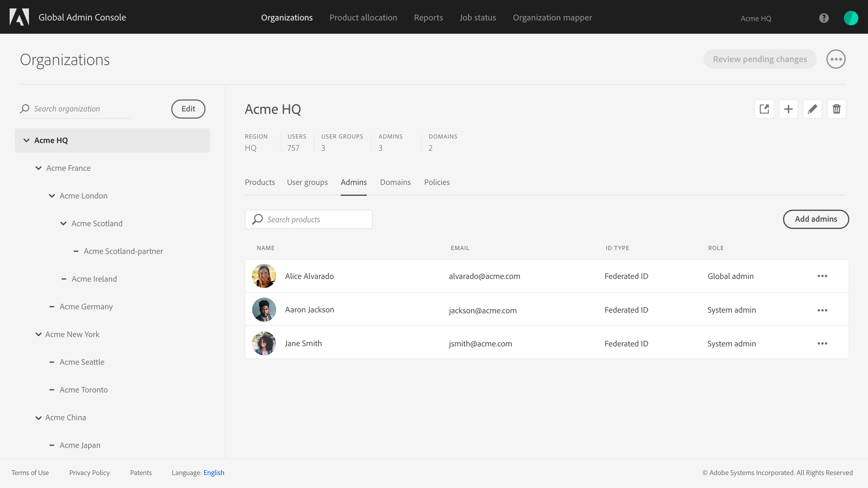Image resolution: width=868 pixels, height=488 pixels.
Task: Open the Patents footer link
Action: tap(141, 473)
